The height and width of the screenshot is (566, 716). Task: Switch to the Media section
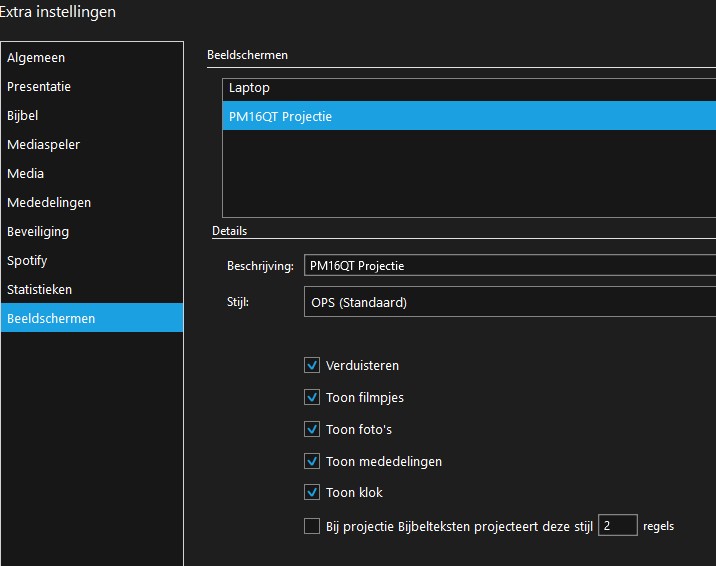pos(25,174)
